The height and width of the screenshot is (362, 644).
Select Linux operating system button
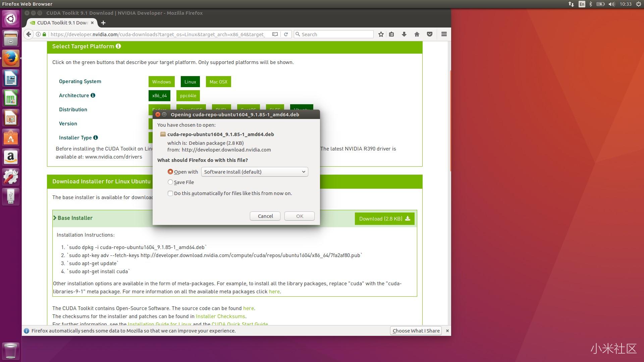[190, 82]
